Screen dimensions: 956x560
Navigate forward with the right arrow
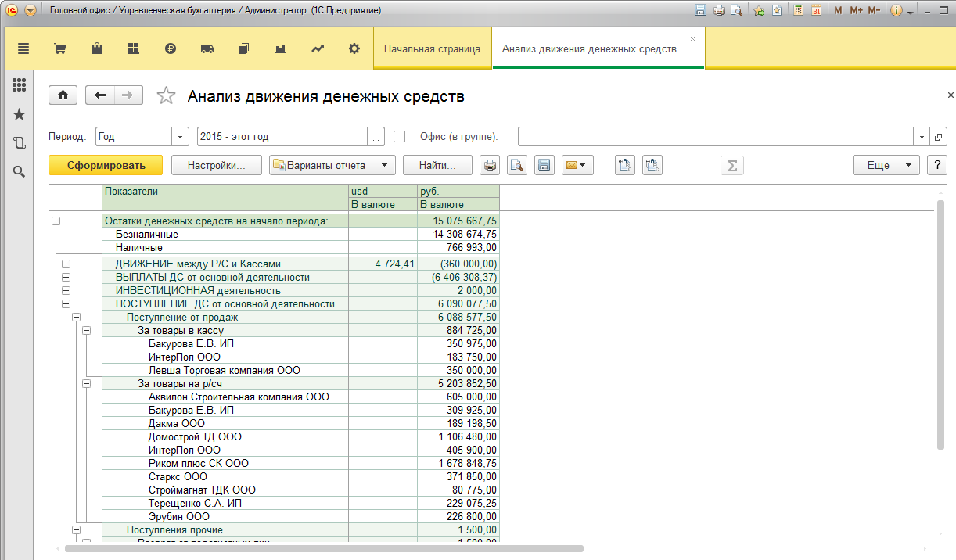pos(128,95)
